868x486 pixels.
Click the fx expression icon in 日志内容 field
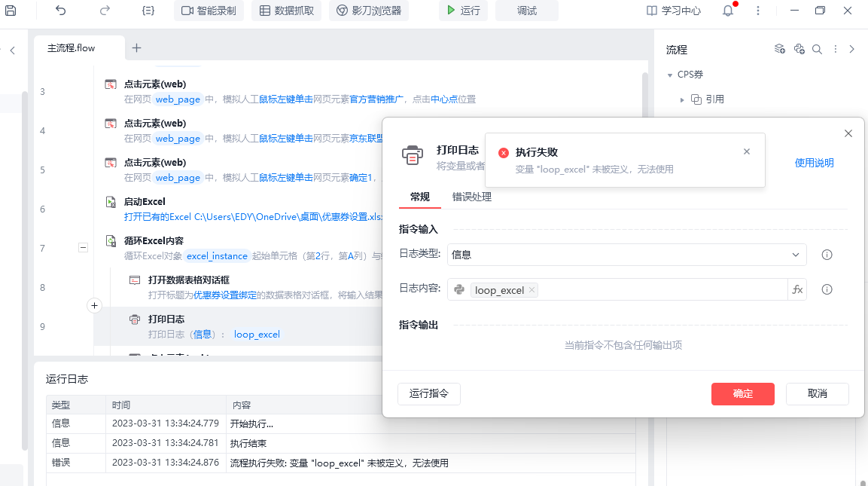tap(797, 290)
